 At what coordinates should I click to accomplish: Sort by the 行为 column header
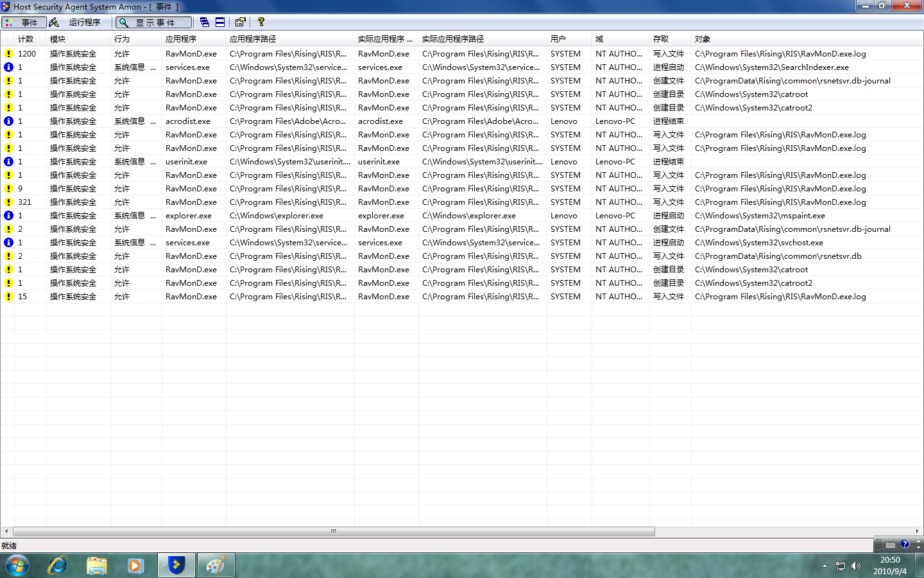click(x=136, y=39)
